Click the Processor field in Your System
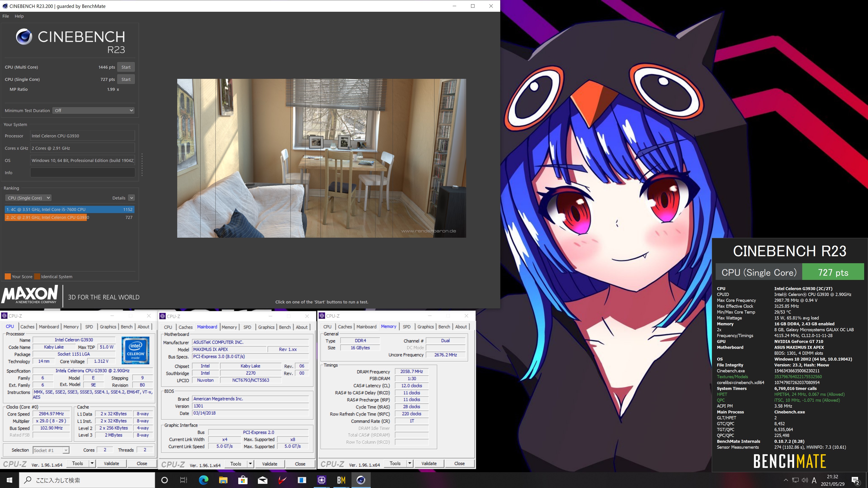Viewport: 868px width, 488px height. (x=83, y=136)
